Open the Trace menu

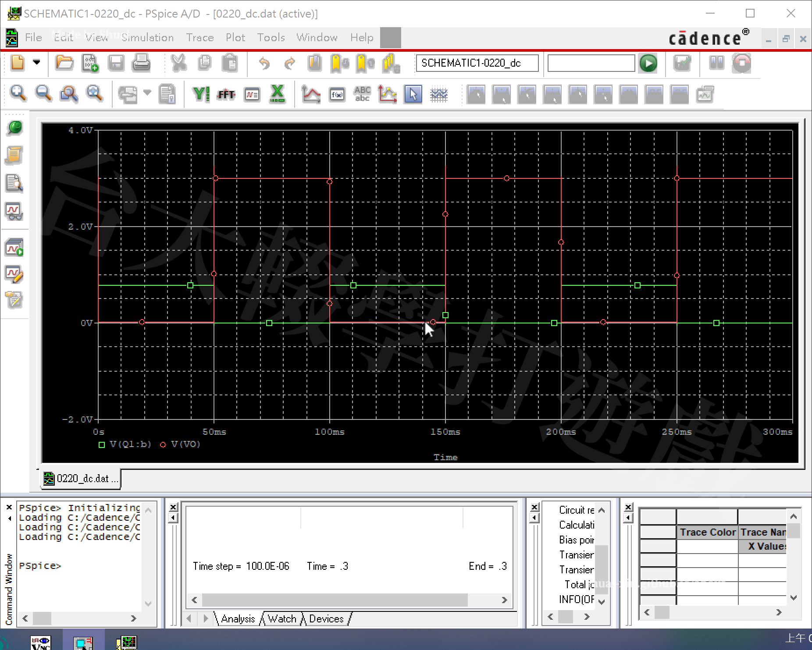(x=200, y=37)
